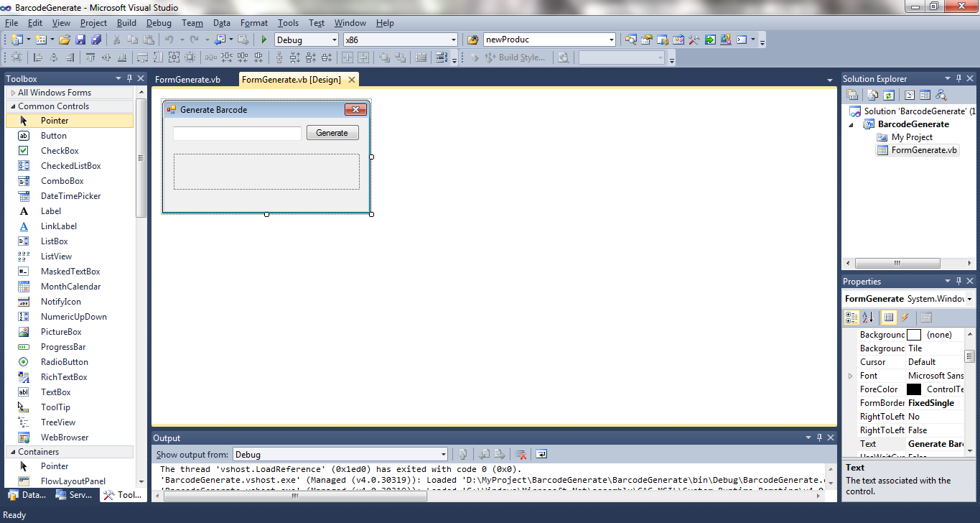Open the Show output from dropdown
The height and width of the screenshot is (523, 980).
coord(442,454)
